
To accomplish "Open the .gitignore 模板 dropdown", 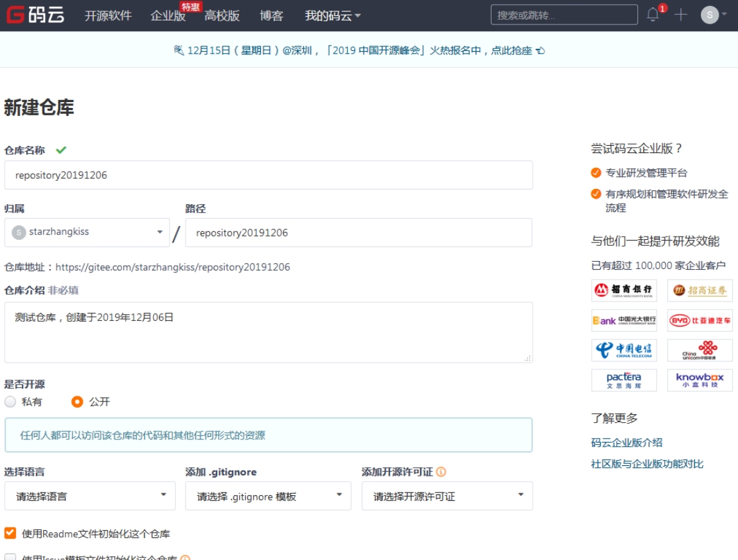I will point(268,496).
